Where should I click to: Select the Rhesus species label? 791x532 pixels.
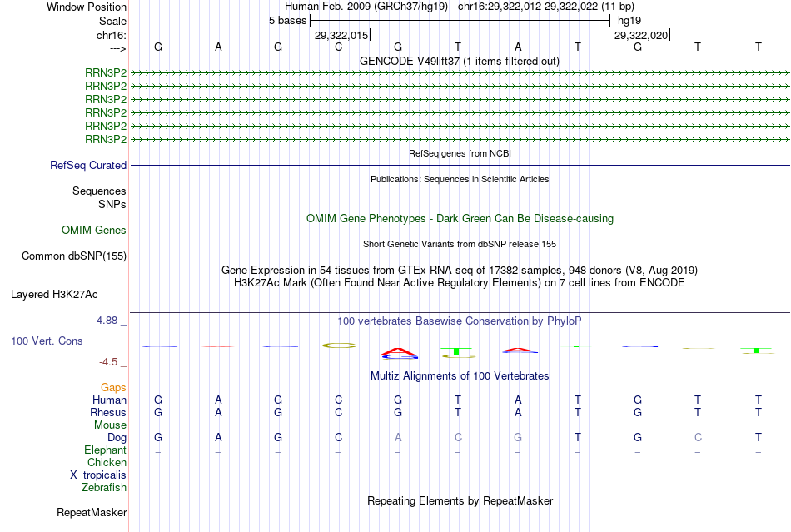108,412
